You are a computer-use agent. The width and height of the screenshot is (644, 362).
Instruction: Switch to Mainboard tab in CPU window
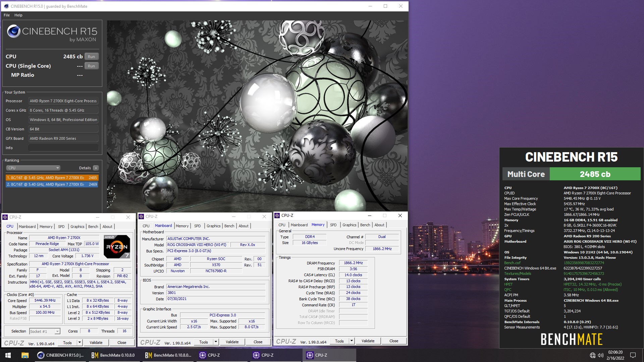click(x=27, y=227)
